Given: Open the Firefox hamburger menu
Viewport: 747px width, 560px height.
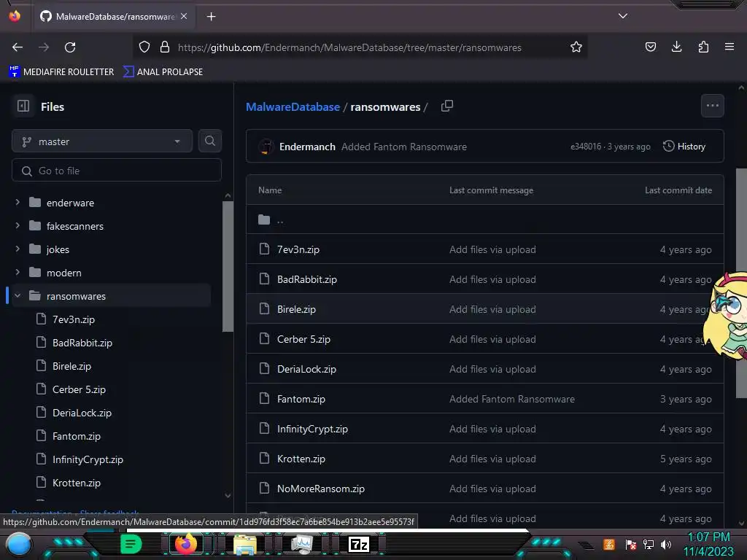Looking at the screenshot, I should click(729, 47).
